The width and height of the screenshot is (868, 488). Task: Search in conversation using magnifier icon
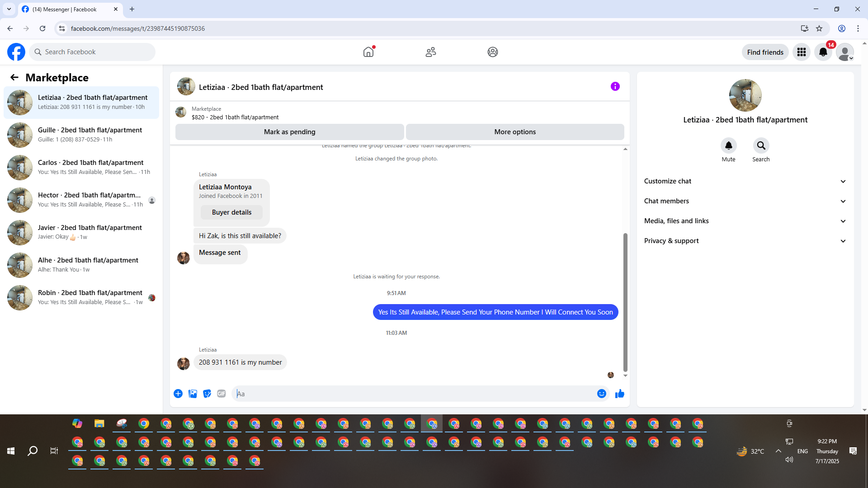point(761,145)
